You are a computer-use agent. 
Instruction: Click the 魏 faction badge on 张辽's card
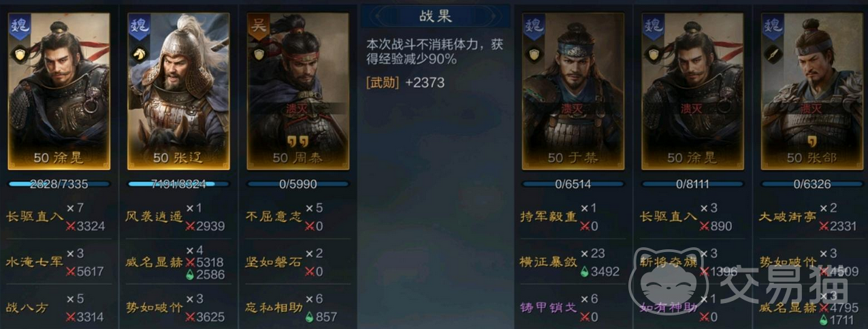(x=139, y=26)
